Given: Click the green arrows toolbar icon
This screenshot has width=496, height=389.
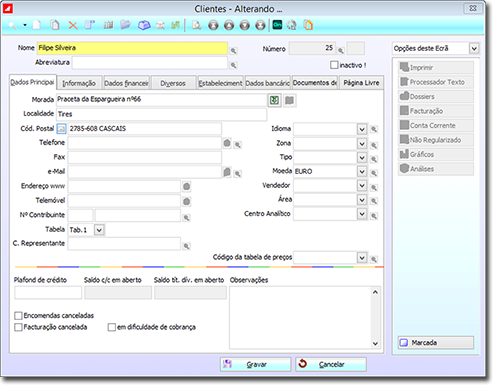Looking at the screenshot, I should pos(176,25).
